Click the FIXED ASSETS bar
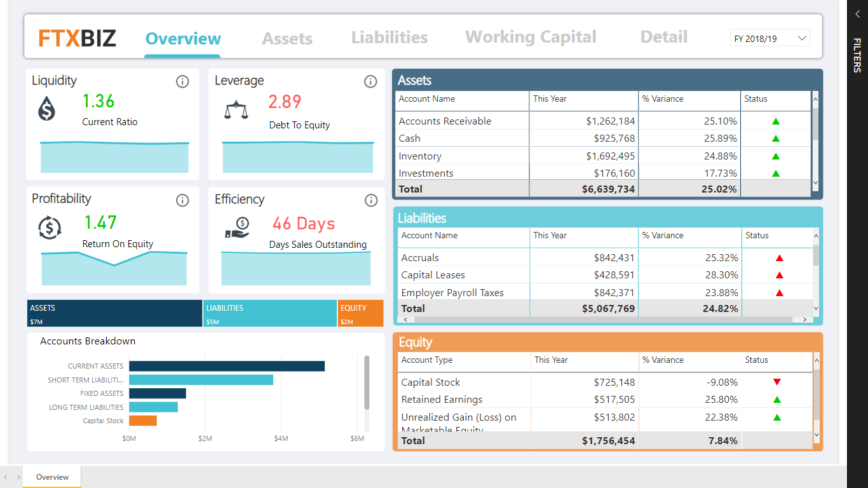 [x=158, y=393]
